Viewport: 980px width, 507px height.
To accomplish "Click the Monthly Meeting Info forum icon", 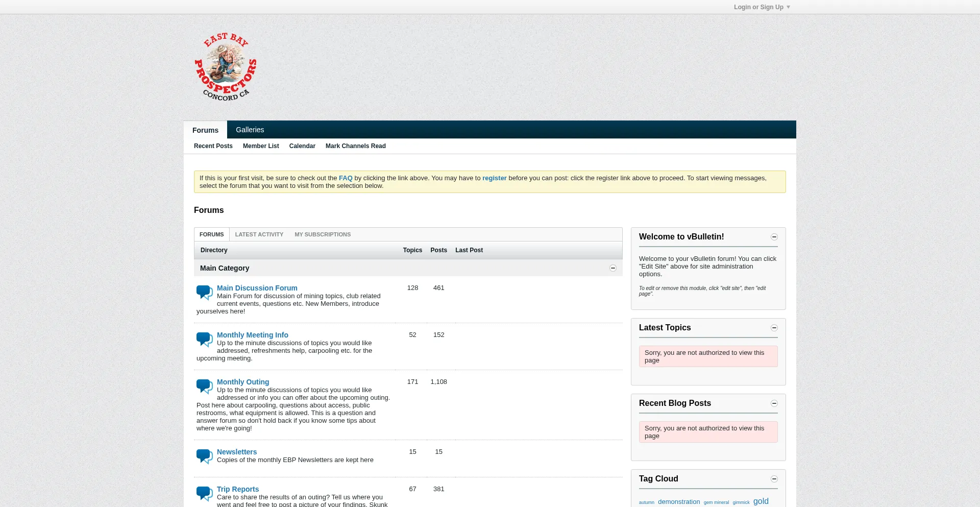I will [x=204, y=340].
